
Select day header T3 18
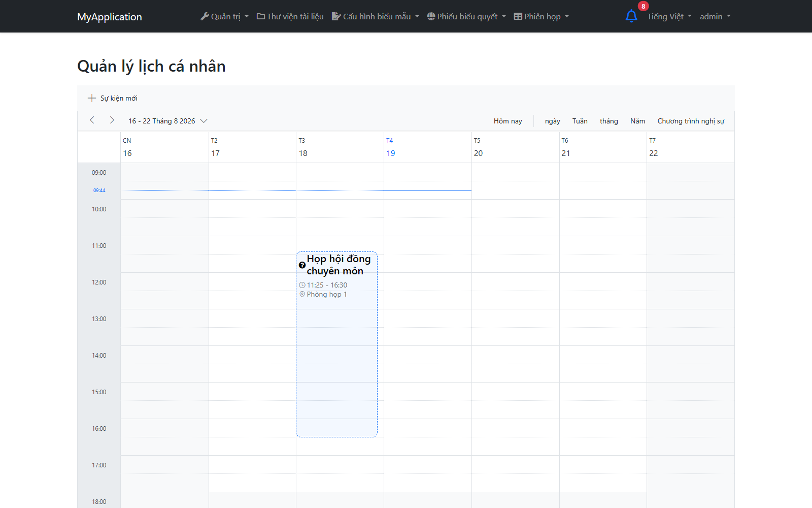340,147
